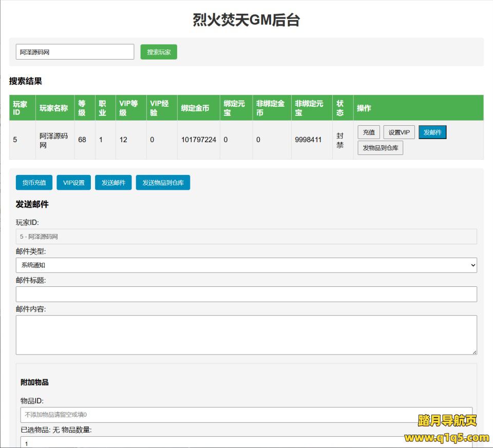Open the 发送物品到仓库 tab

tap(163, 183)
